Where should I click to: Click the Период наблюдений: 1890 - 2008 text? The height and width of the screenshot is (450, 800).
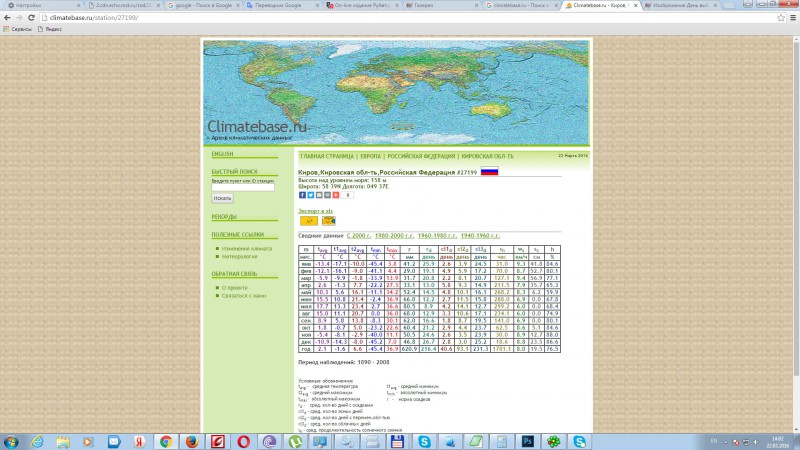coord(343,362)
